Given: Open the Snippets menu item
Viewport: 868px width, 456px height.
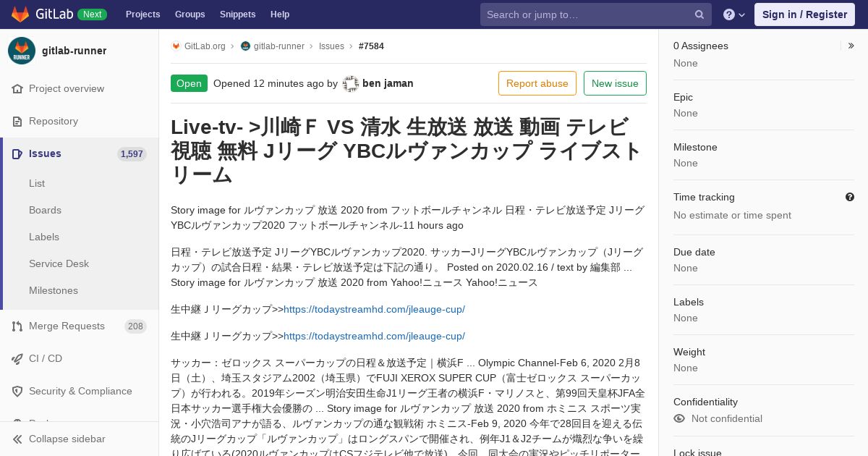Looking at the screenshot, I should [x=237, y=14].
